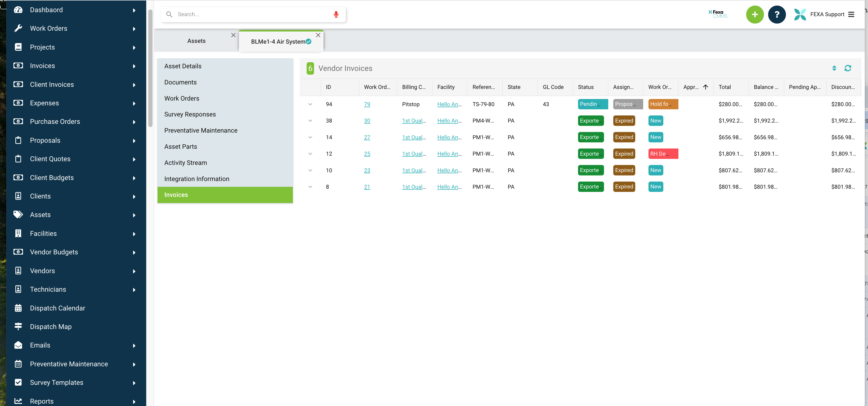Switch to the Assets tab

(x=196, y=41)
